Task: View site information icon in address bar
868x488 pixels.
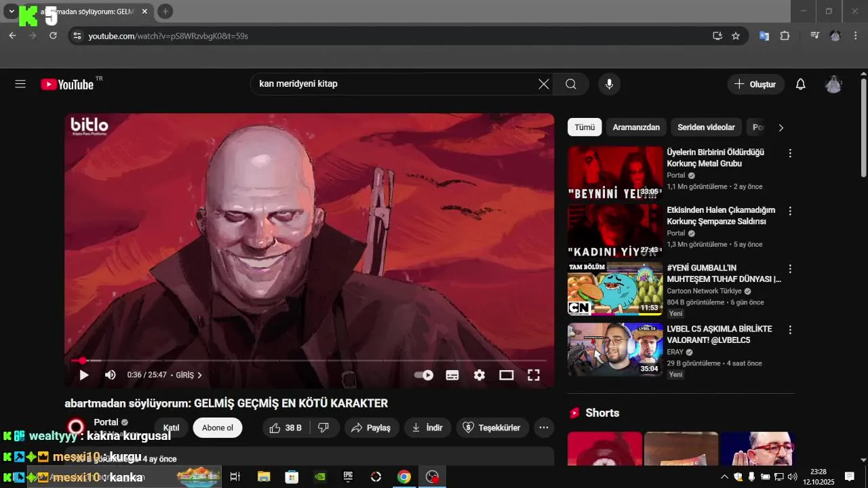Action: pyautogui.click(x=77, y=36)
